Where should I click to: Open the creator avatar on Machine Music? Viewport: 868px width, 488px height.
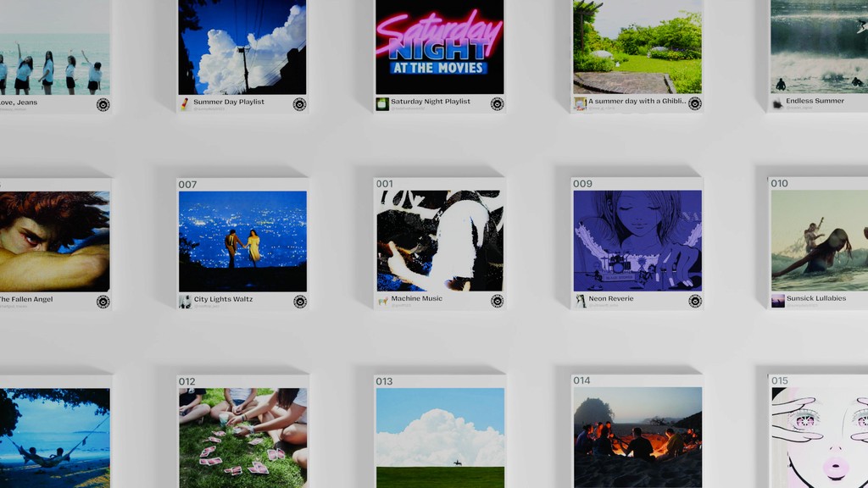[x=382, y=301]
